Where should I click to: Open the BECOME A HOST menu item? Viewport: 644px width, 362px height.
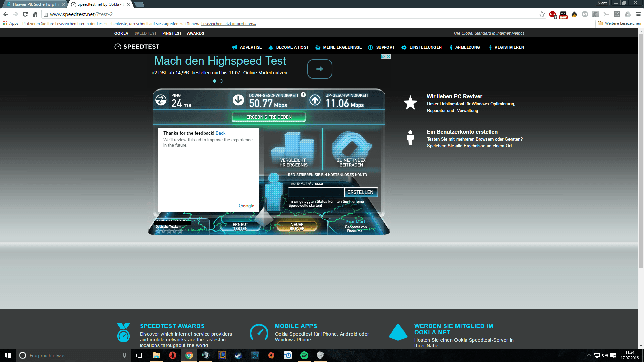pos(288,47)
